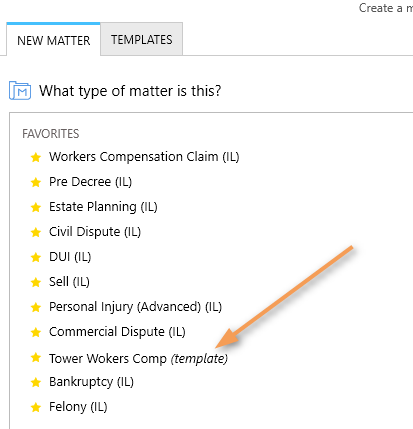
Task: Click star icon beside Pre Decree
Action: pos(36,182)
